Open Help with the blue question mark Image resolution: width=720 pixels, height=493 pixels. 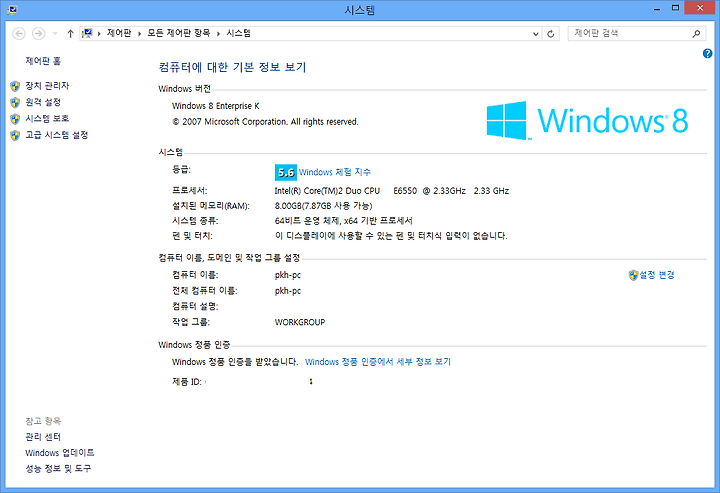(x=707, y=53)
